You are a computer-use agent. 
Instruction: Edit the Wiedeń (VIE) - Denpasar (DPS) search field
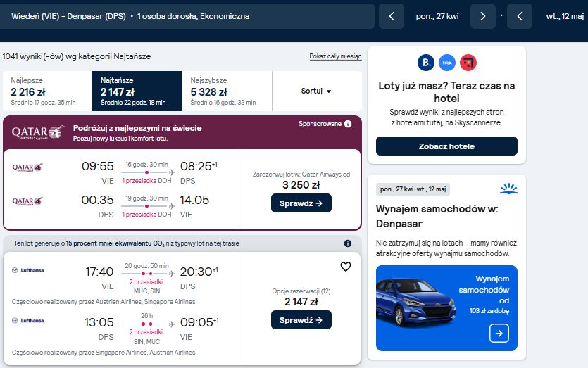(187, 16)
